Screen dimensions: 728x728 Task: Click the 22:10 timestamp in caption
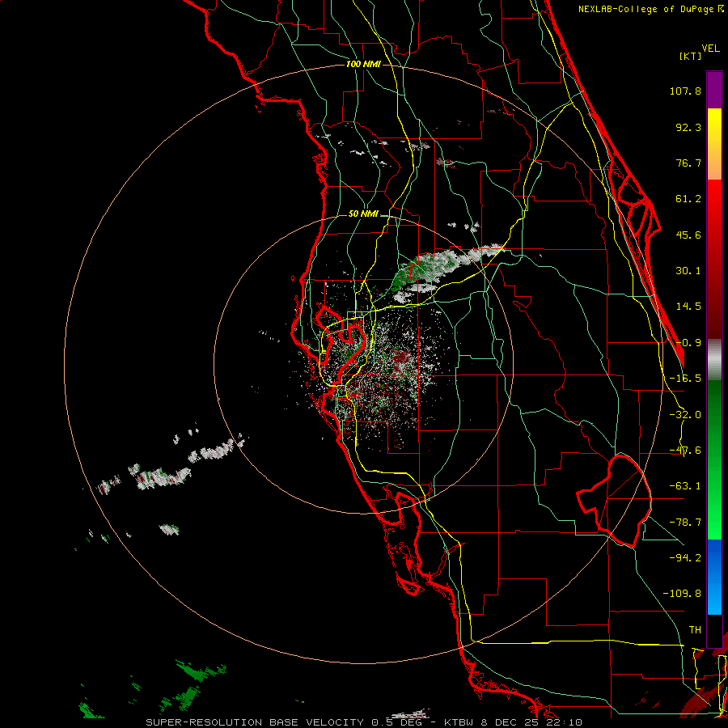point(565,722)
